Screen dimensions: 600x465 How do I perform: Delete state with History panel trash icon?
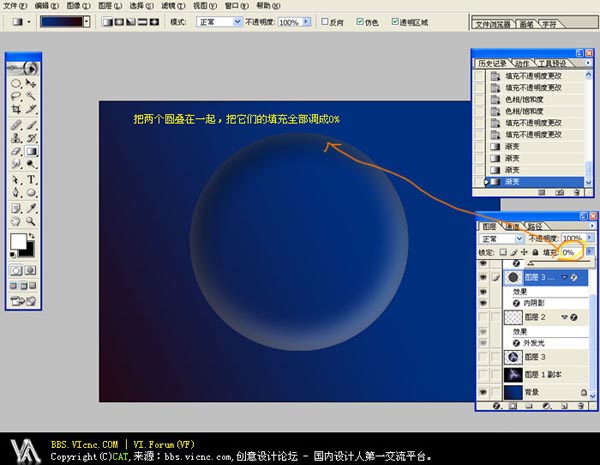(x=577, y=192)
